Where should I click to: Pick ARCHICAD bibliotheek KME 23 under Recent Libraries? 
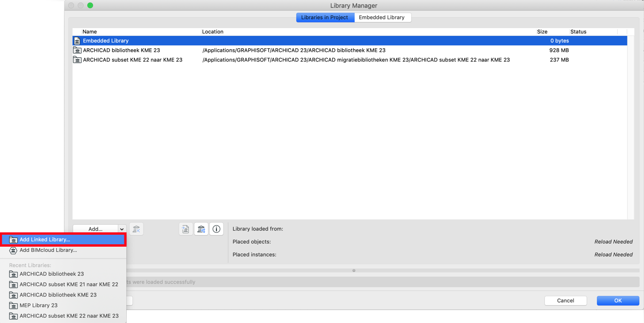point(63,295)
